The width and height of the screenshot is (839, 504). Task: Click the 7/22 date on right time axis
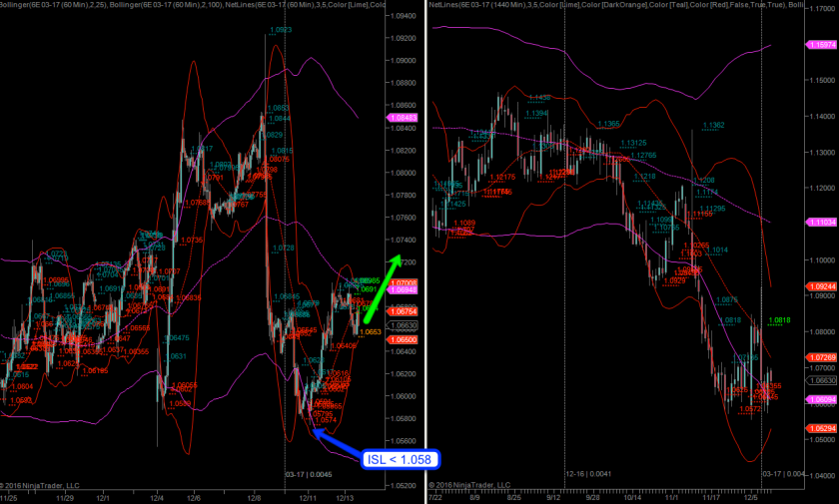click(435, 498)
